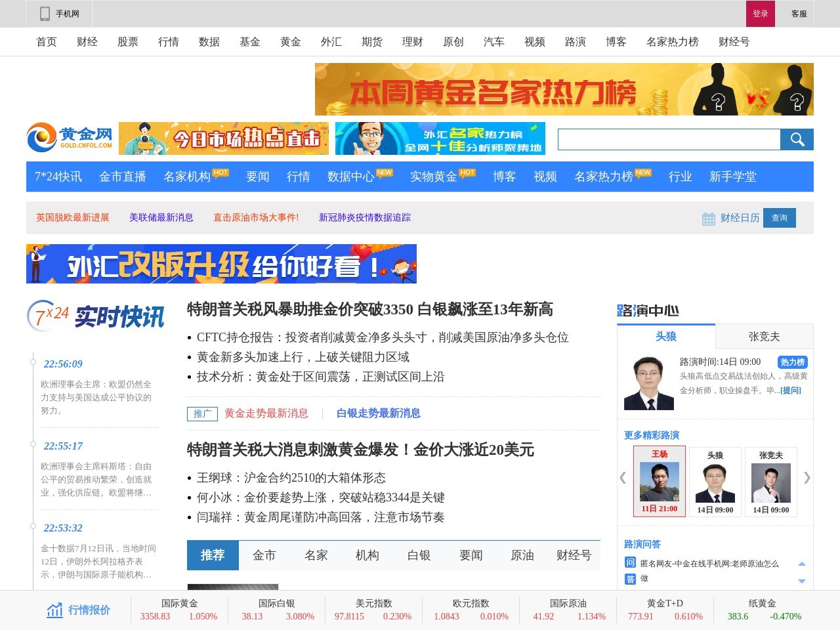The width and height of the screenshot is (840, 630).
Task: Click 国际白银 38.13 quote
Action: [x=278, y=610]
